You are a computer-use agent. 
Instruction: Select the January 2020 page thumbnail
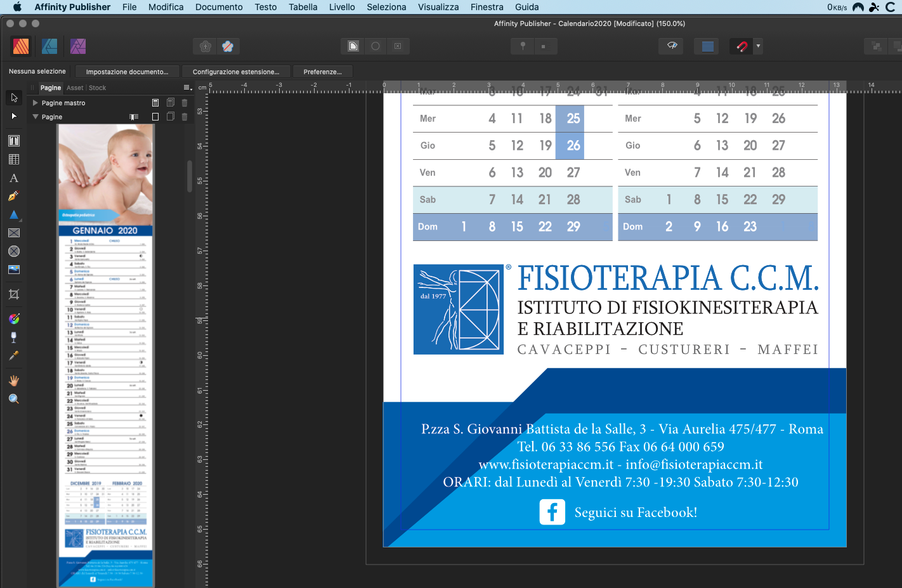click(x=106, y=356)
